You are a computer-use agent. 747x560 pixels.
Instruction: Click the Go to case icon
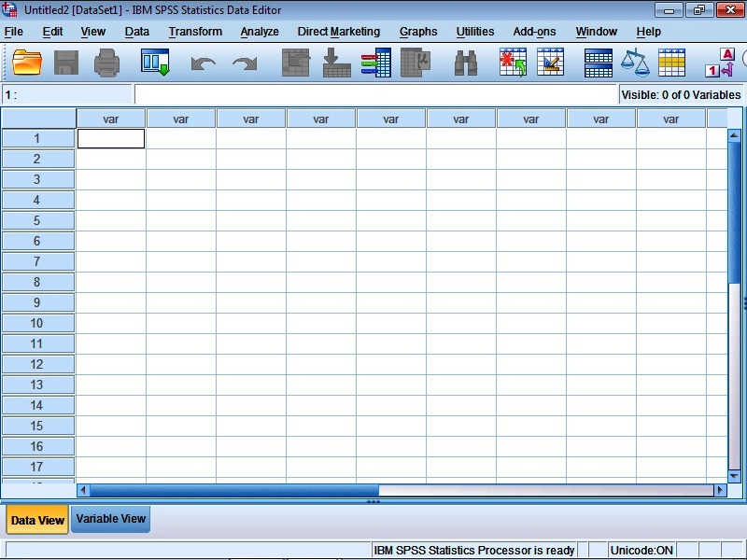click(x=296, y=63)
